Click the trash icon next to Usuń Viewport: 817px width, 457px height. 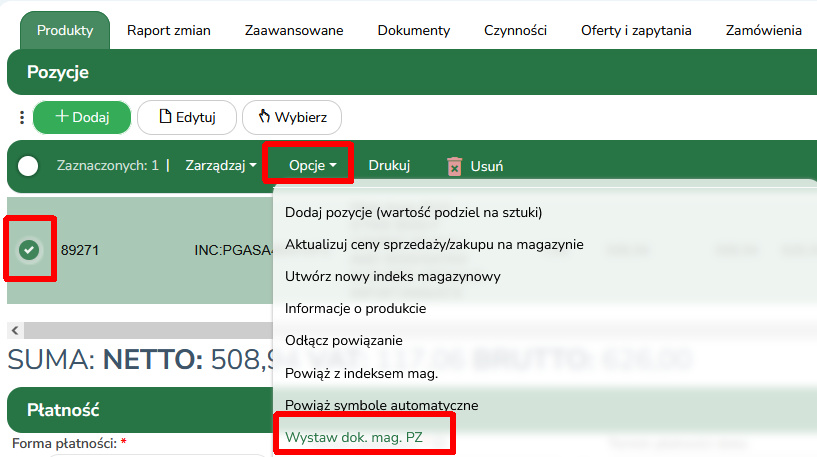(454, 166)
